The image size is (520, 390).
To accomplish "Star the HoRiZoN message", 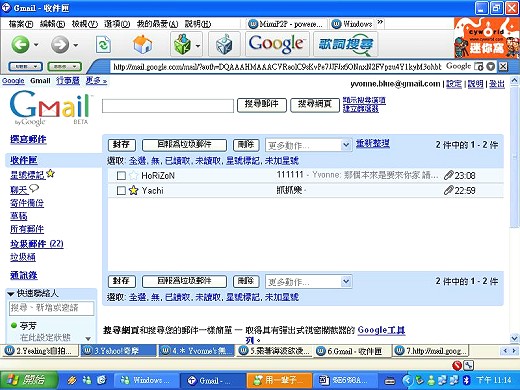I will (x=133, y=175).
